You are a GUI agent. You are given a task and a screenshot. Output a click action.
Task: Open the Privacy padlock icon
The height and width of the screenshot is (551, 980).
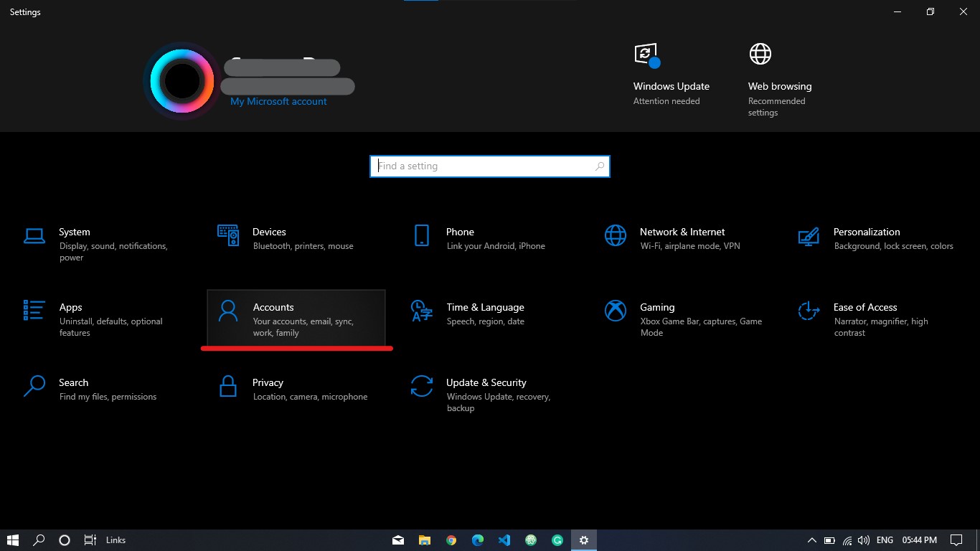pyautogui.click(x=228, y=386)
